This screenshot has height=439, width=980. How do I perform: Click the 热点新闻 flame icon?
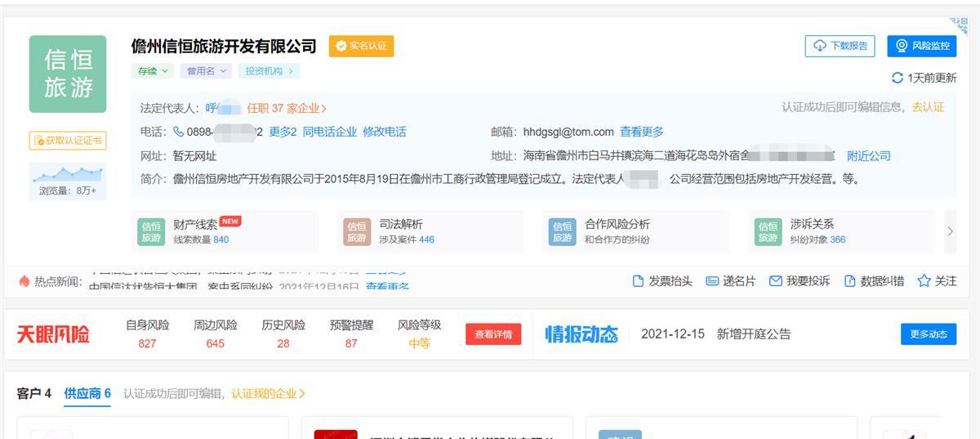pyautogui.click(x=24, y=281)
